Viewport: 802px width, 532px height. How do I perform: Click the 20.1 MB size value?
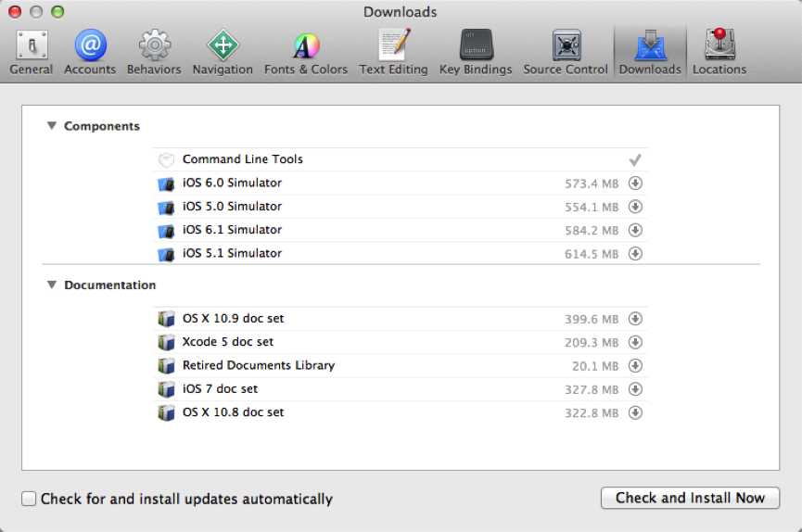coord(595,366)
